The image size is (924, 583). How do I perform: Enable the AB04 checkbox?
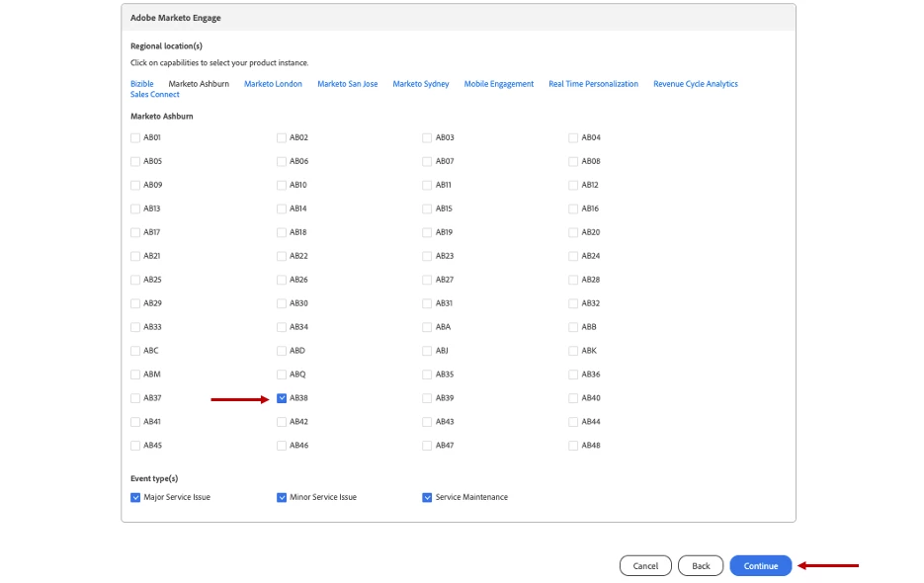[573, 138]
